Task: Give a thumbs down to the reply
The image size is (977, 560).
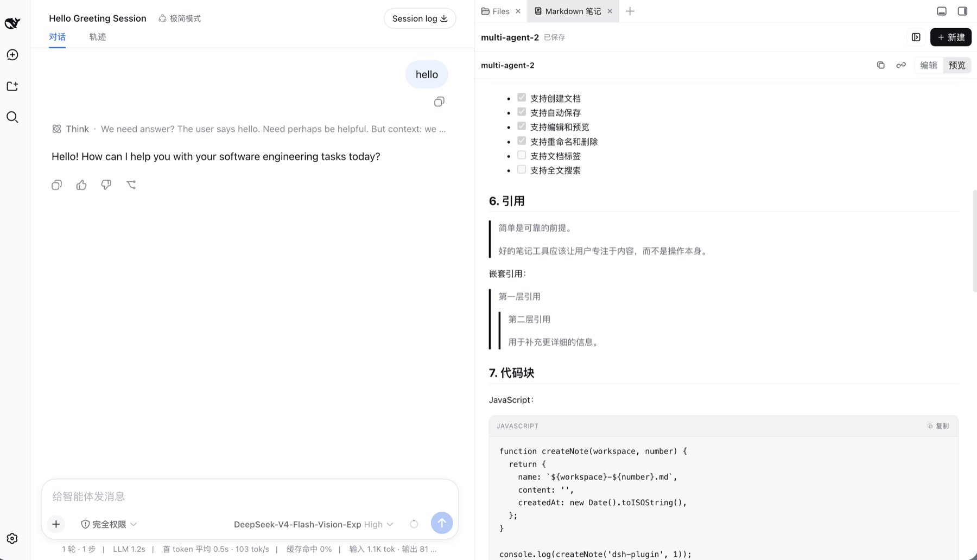Action: (106, 185)
